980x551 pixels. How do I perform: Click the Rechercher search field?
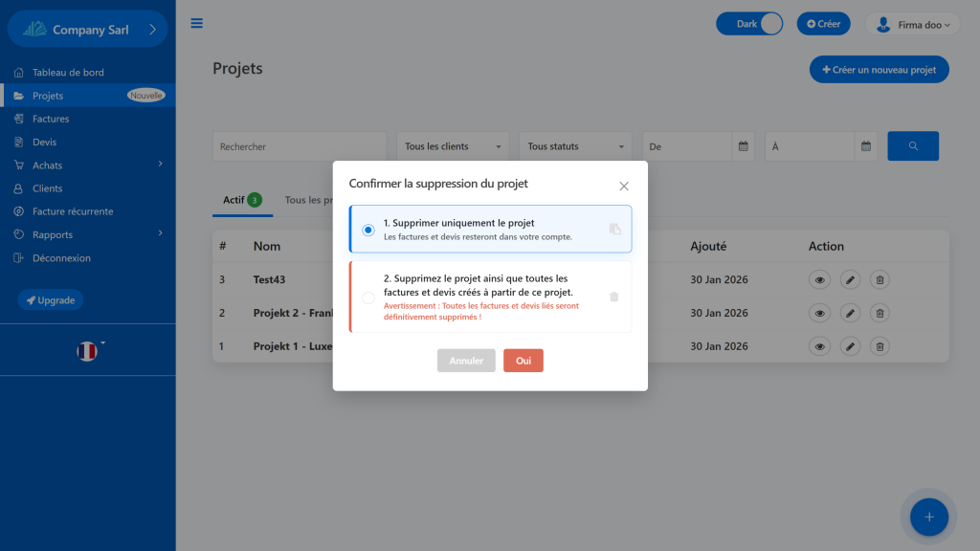(299, 146)
